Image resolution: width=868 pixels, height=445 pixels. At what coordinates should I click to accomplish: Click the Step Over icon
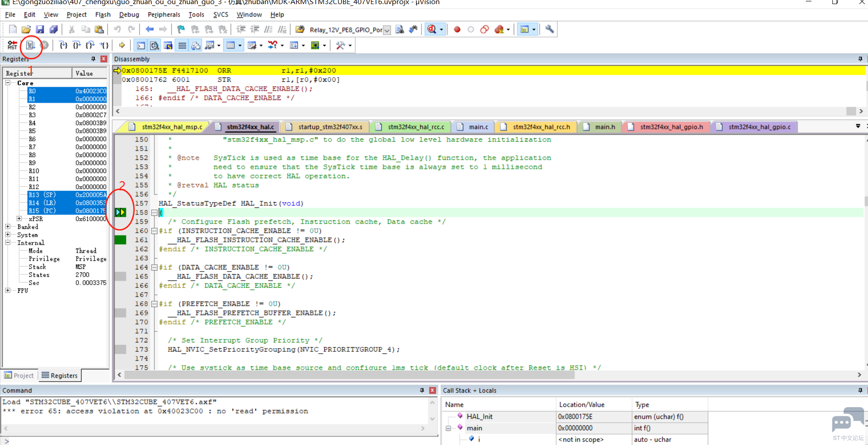pos(77,45)
